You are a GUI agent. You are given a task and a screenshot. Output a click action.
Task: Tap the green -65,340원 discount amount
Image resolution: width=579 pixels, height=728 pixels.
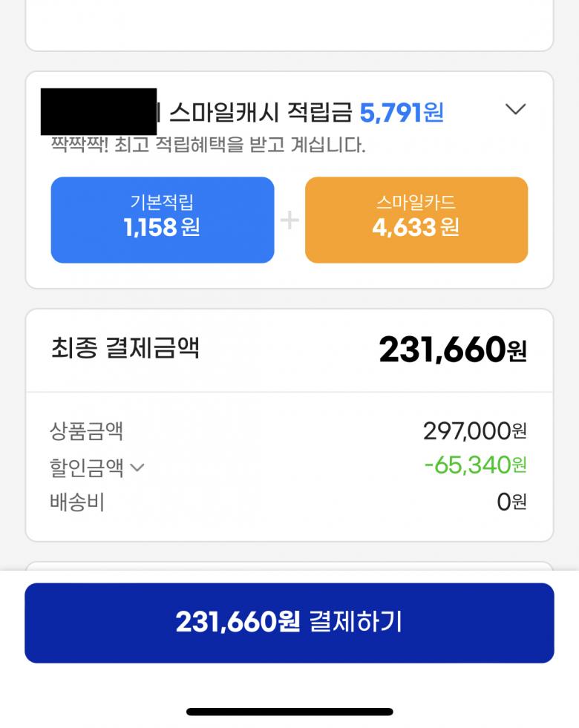pos(475,465)
